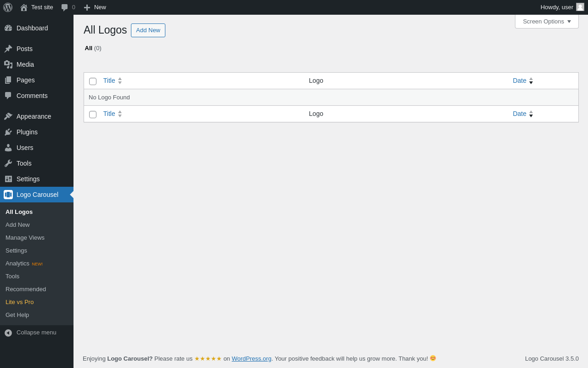Expand the Screen Options panel
Image resolution: width=588 pixels, height=368 pixels.
(547, 21)
